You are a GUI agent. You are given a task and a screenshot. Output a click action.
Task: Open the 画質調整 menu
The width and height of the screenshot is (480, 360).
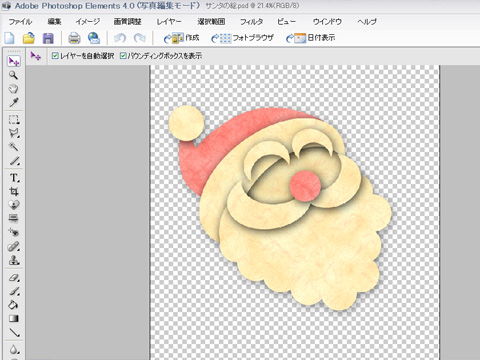pyautogui.click(x=128, y=22)
